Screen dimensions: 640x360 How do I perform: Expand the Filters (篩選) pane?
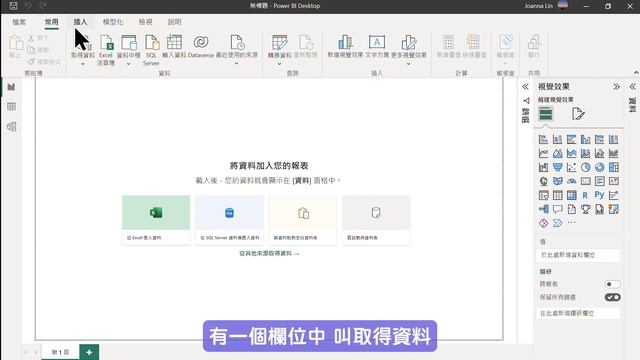pos(525,87)
